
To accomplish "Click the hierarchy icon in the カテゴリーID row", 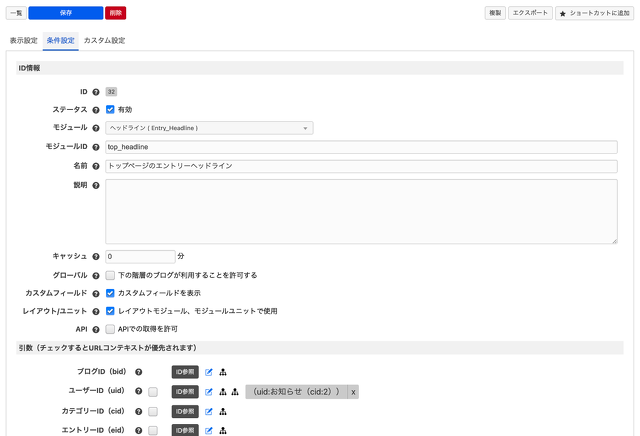I will (222, 411).
